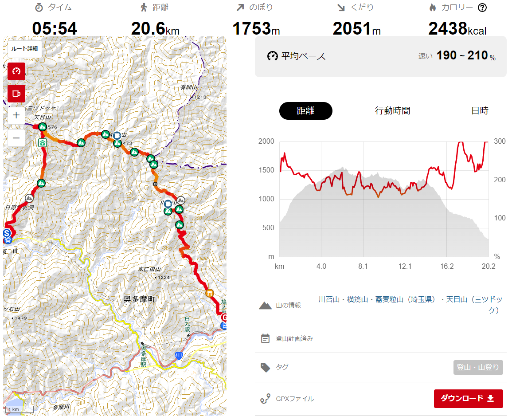The height and width of the screenshot is (420, 512).
Task: Click the 天目山 summit marker on map
Action: pyautogui.click(x=43, y=126)
